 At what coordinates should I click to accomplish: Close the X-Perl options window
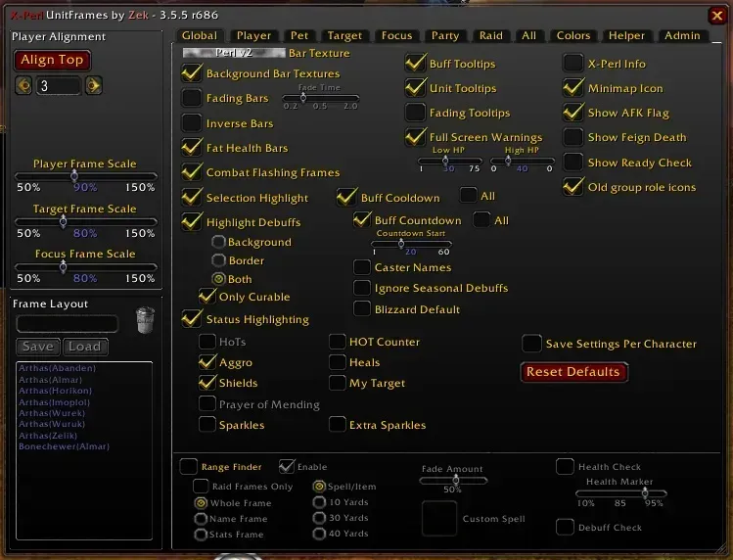[x=716, y=16]
